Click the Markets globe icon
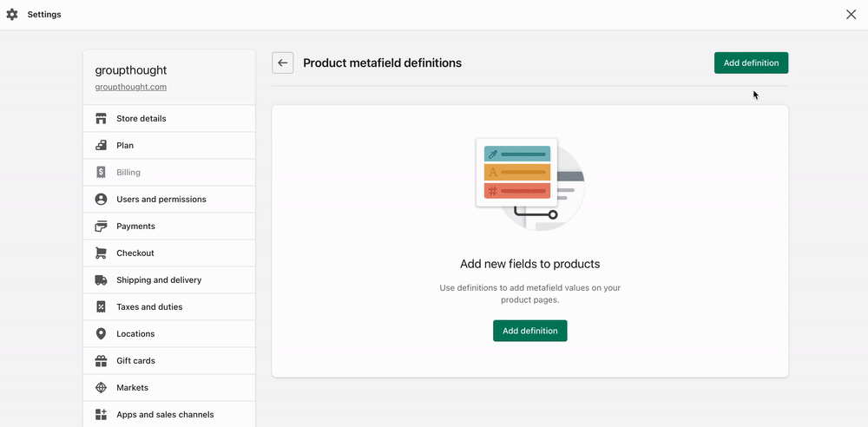The image size is (868, 427). pyautogui.click(x=101, y=388)
